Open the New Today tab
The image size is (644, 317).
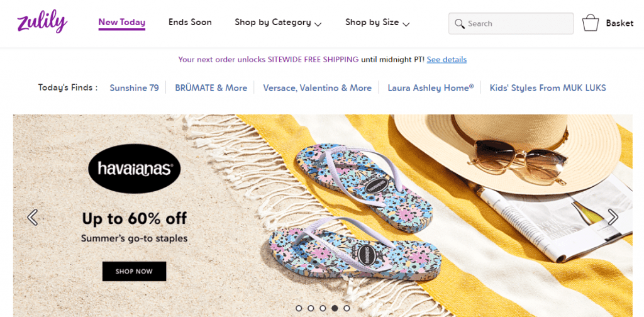pos(122,23)
